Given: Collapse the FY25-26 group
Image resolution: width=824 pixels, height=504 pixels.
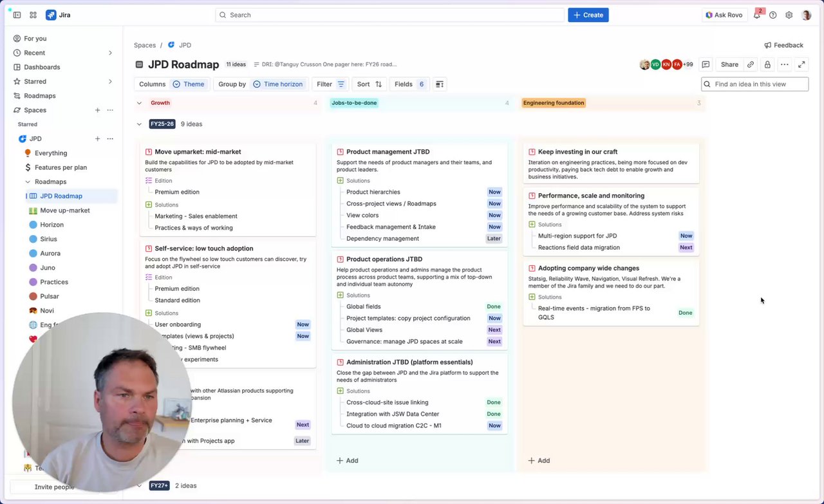Looking at the screenshot, I should tap(138, 124).
